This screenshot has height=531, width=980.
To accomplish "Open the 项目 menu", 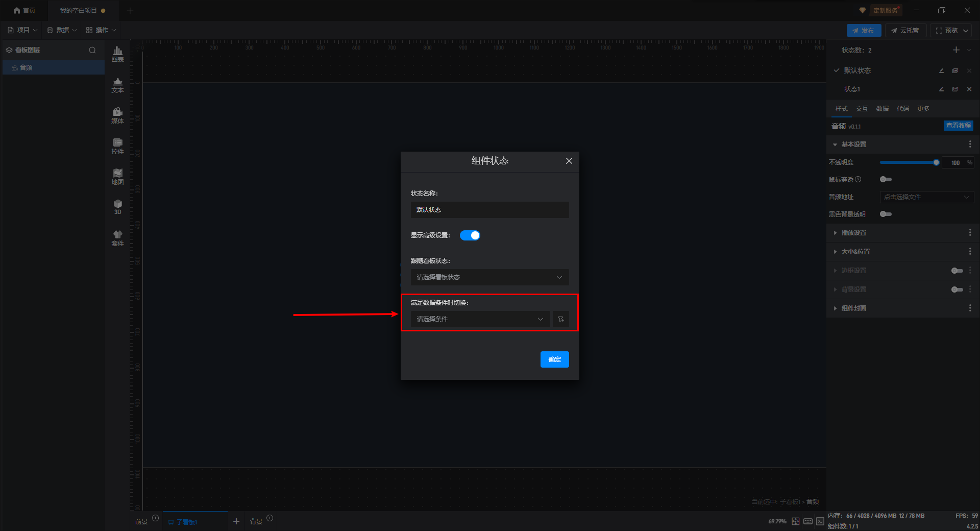I will (x=23, y=30).
